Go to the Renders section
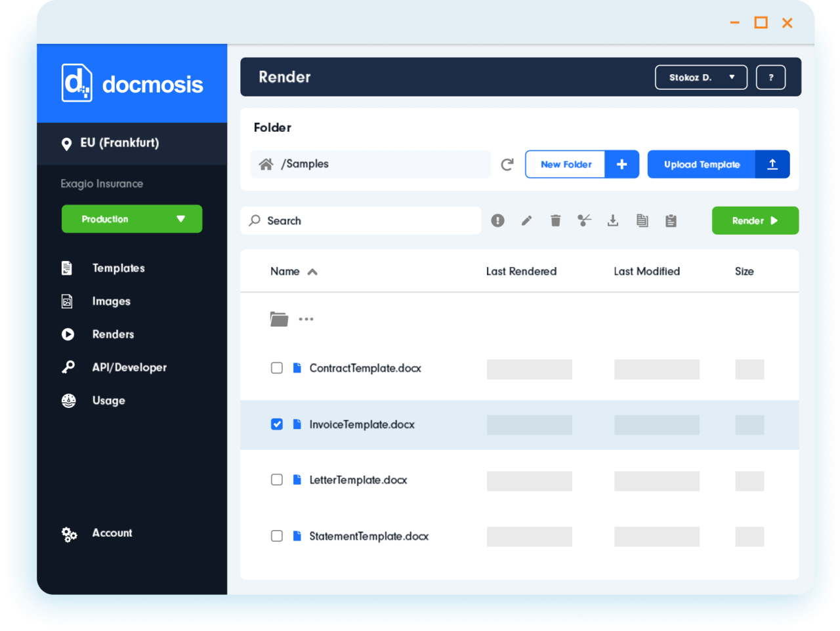The height and width of the screenshot is (631, 840). [x=113, y=334]
